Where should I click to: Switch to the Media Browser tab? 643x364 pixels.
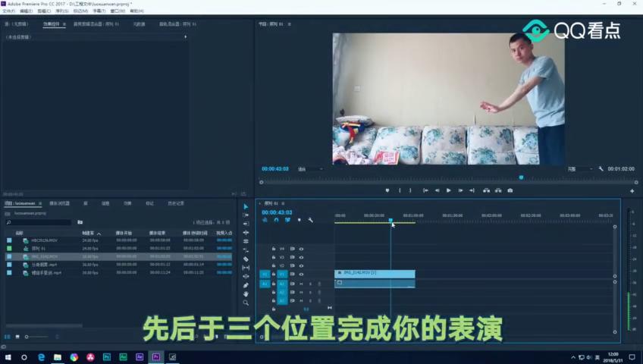pos(59,203)
